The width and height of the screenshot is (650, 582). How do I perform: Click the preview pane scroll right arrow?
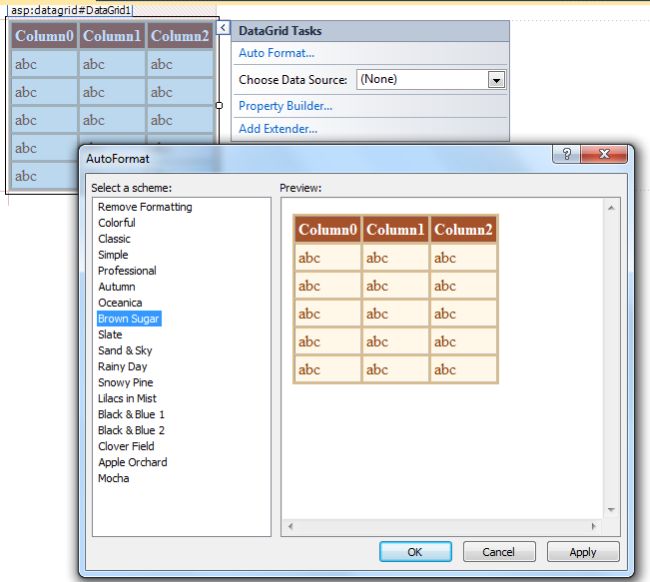pyautogui.click(x=593, y=526)
